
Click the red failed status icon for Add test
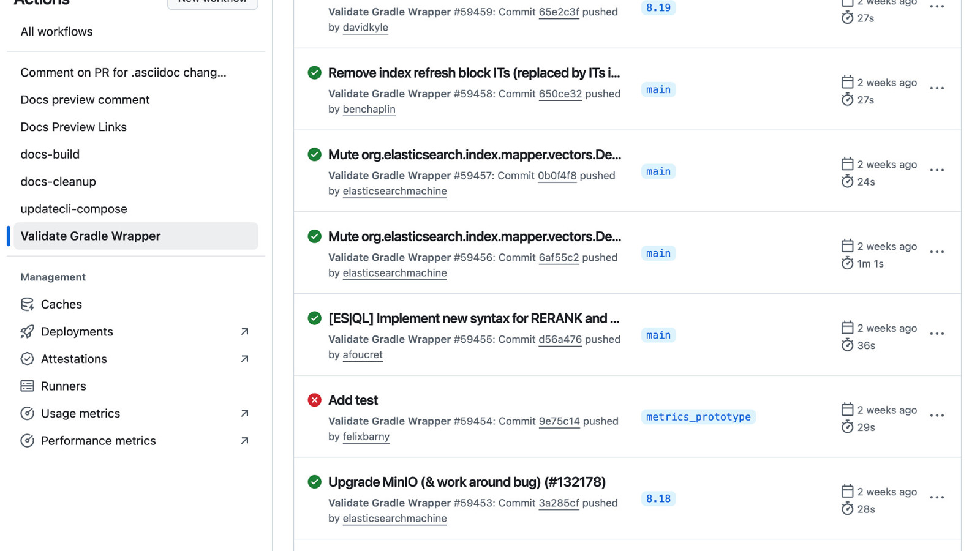(x=314, y=400)
